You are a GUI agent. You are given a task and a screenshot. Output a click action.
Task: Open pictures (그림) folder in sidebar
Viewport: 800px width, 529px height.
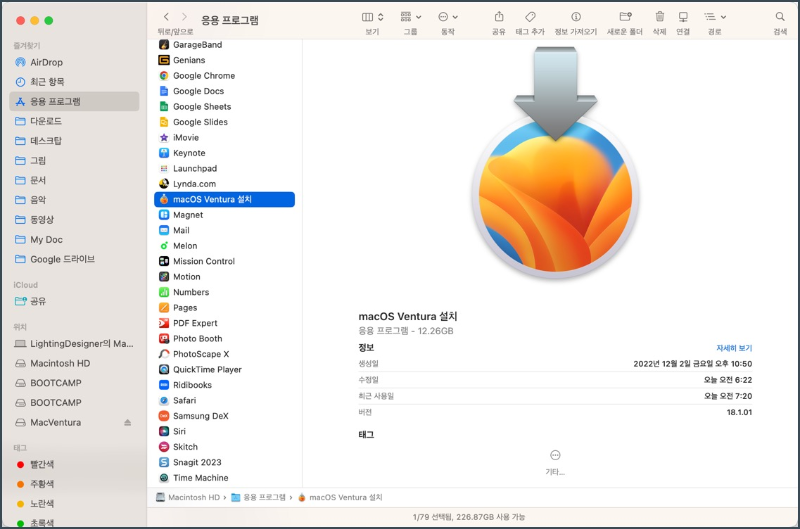pos(74,161)
